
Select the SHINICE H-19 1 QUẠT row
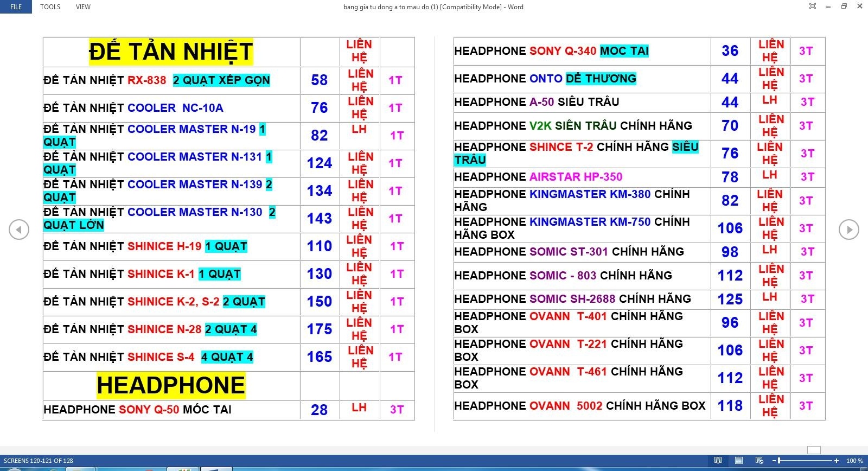(145, 246)
